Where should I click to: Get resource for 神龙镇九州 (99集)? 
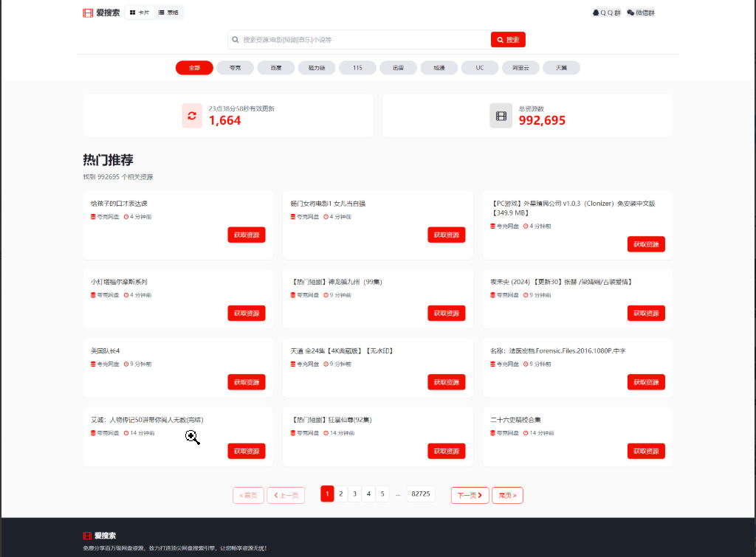(447, 314)
